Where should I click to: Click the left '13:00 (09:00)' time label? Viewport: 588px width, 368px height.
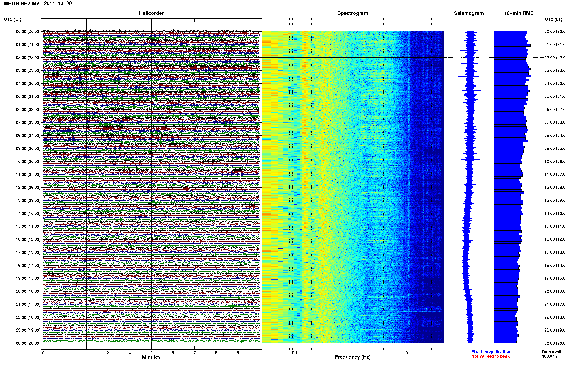tap(28, 200)
